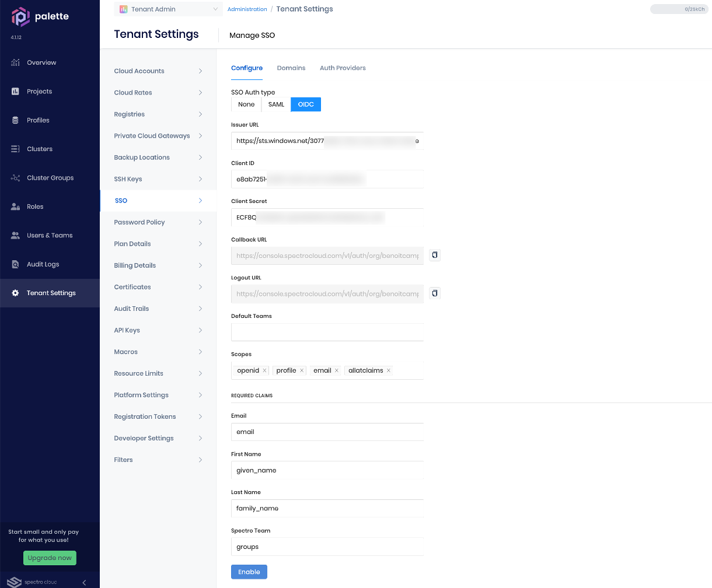Click the Audit Logs icon

tap(15, 264)
